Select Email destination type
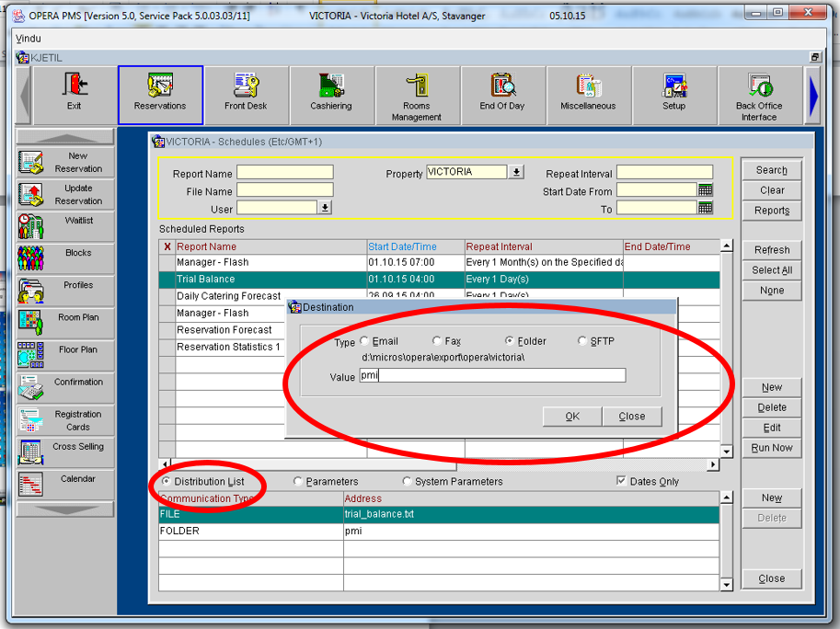Viewport: 840px width, 629px height. coord(365,341)
